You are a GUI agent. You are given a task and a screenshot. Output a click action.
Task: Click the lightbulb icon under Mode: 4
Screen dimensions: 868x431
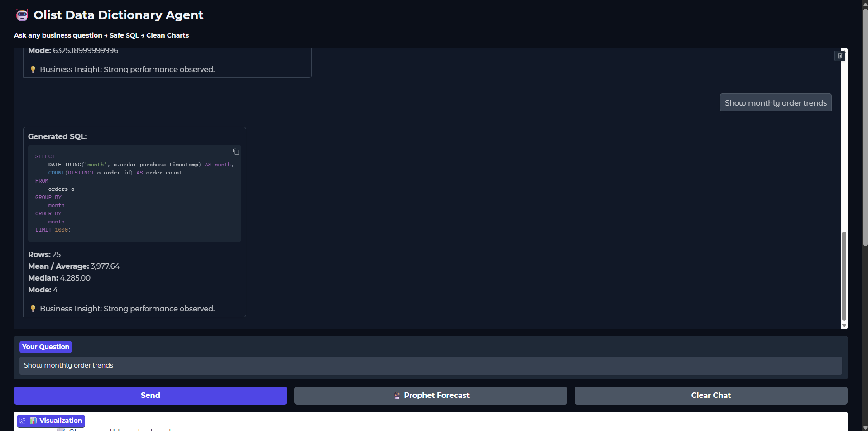pyautogui.click(x=33, y=309)
